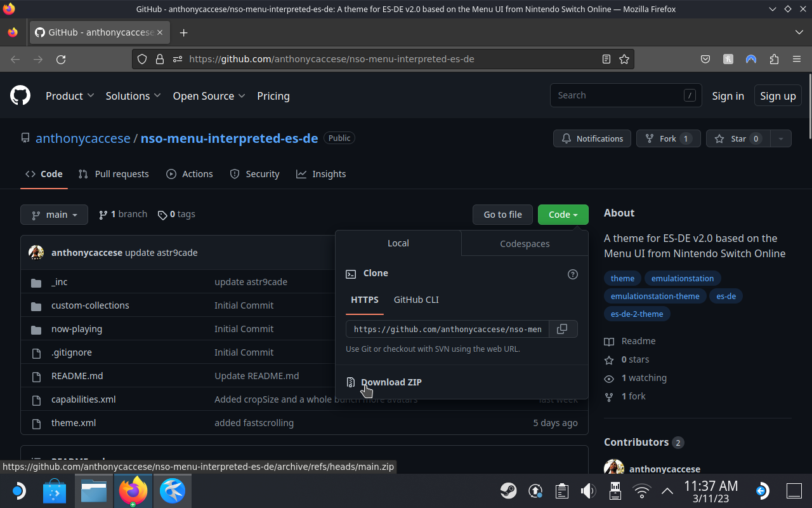Open the _inc folder icon
This screenshot has width=812, height=508.
(x=36, y=281)
